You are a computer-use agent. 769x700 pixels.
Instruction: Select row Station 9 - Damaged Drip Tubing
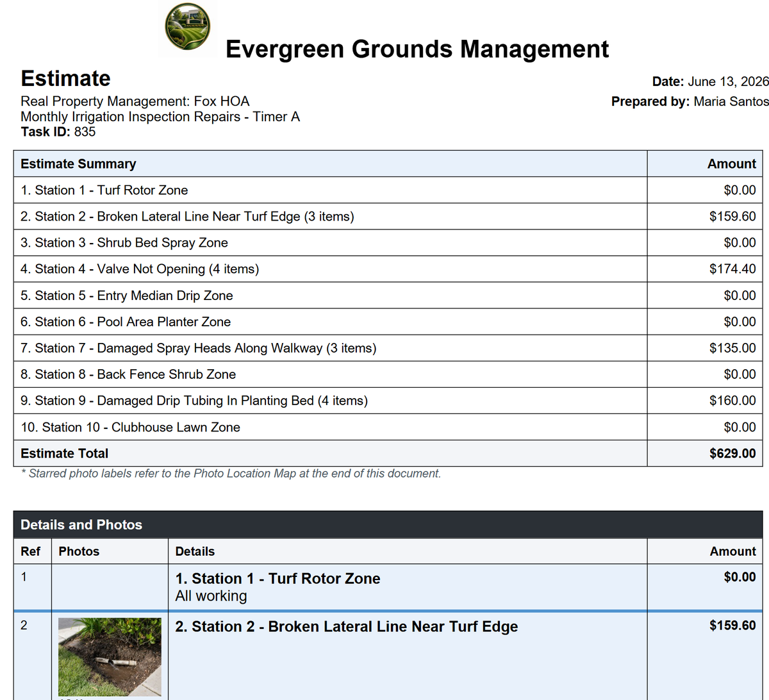tap(388, 400)
